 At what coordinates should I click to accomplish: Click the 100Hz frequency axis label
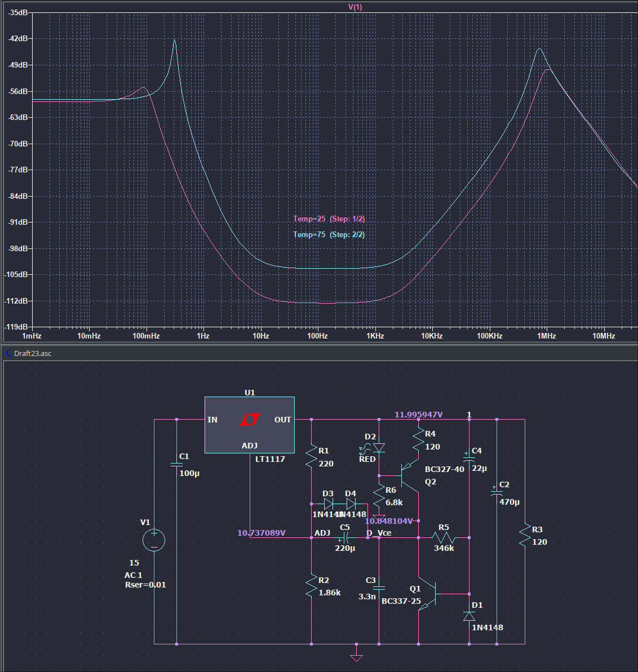(x=318, y=336)
